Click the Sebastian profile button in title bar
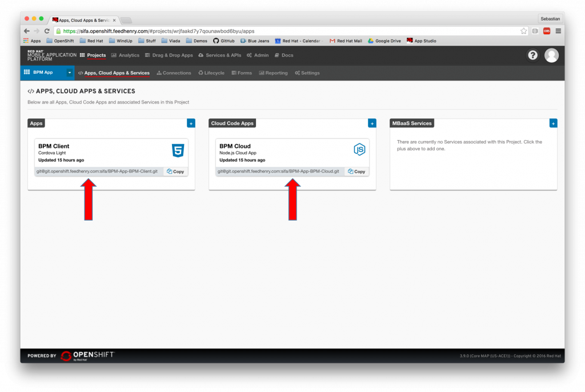This screenshot has height=392, width=585. (550, 19)
